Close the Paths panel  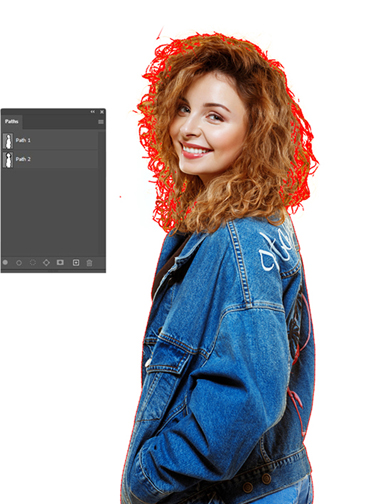(102, 112)
